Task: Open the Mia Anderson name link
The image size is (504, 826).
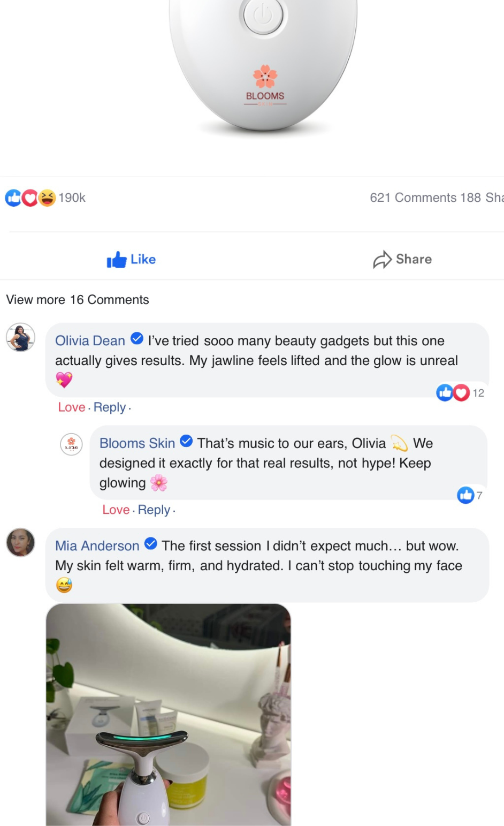Action: click(x=97, y=546)
